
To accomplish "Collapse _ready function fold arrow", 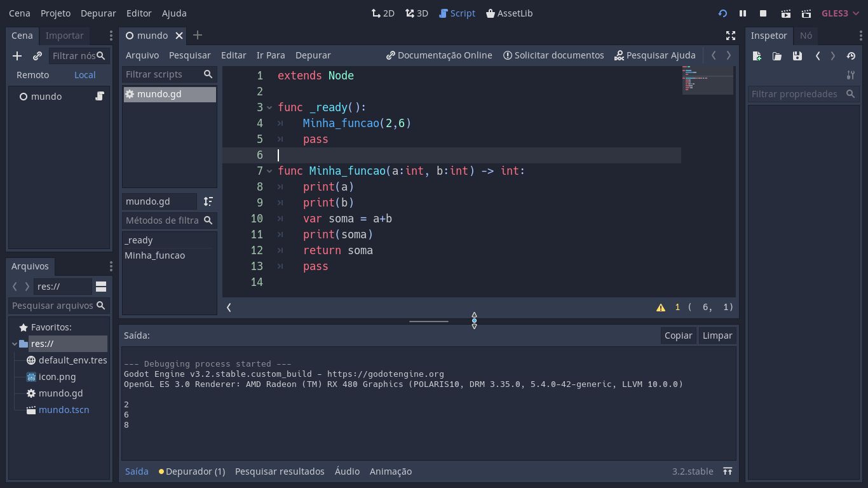I will [269, 107].
